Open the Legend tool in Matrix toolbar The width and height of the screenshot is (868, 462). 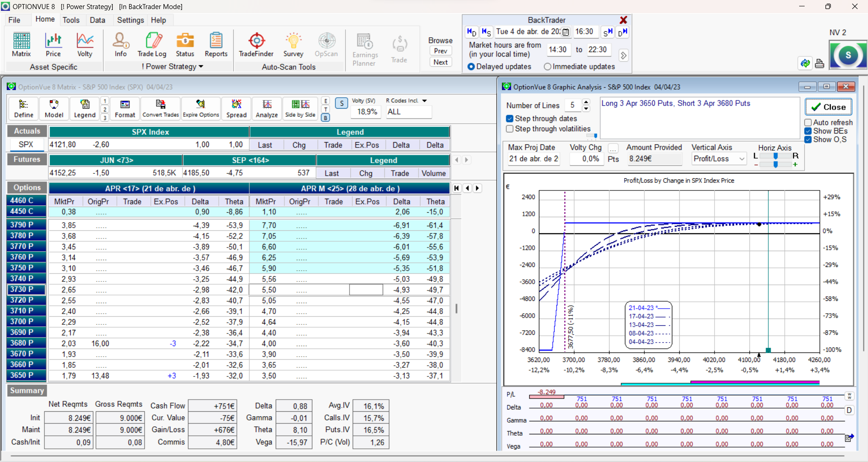point(85,109)
